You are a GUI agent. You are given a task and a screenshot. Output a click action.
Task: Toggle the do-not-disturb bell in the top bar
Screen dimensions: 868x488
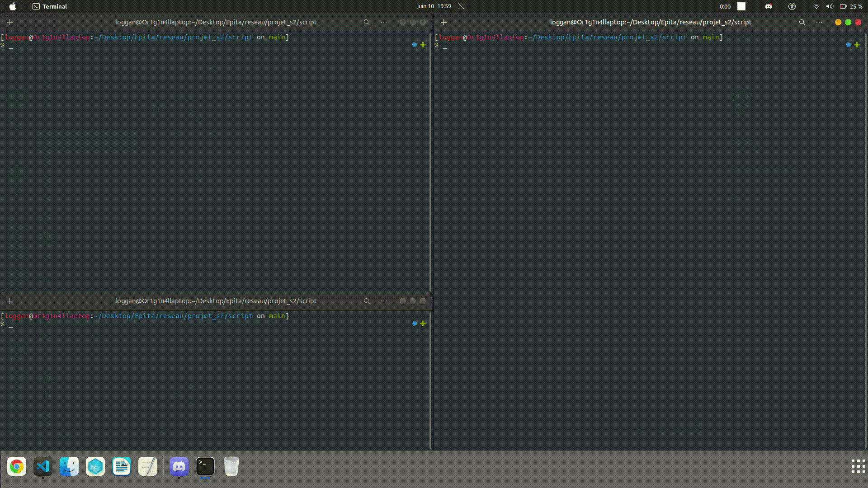[x=461, y=6]
